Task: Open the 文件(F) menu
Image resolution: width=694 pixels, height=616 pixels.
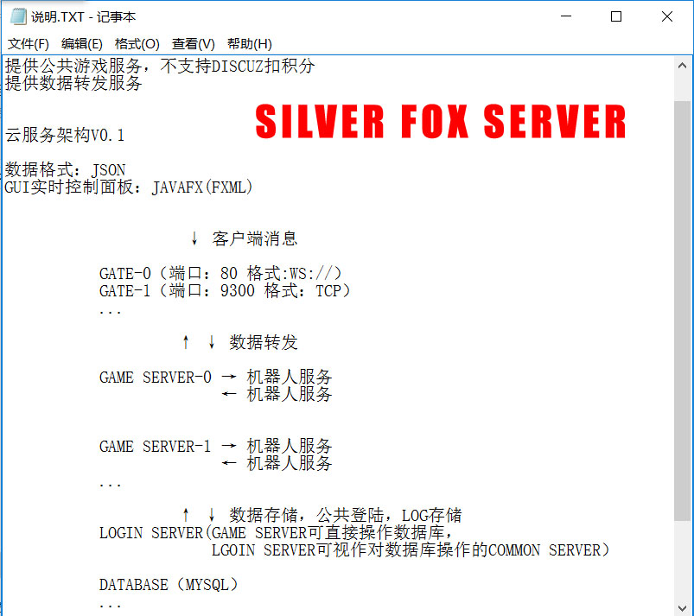Action: [29, 44]
